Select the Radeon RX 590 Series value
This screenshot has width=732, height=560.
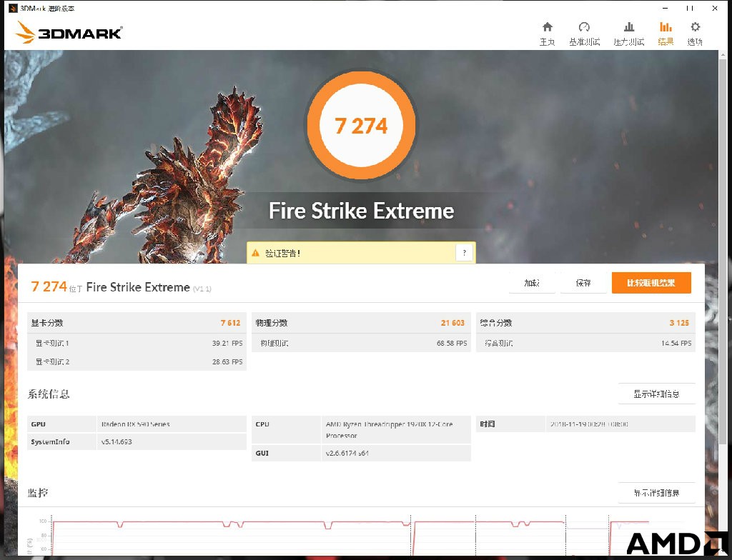pyautogui.click(x=135, y=424)
